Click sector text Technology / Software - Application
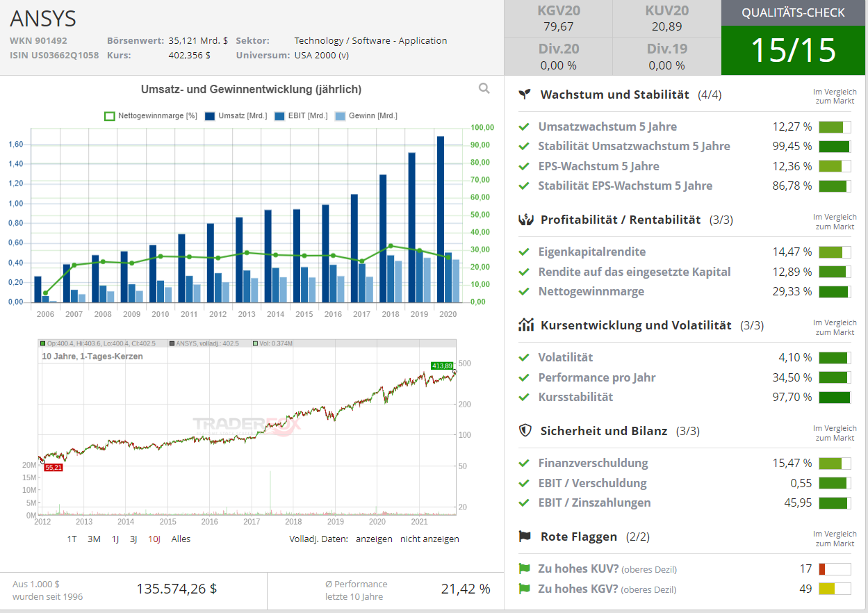 click(370, 40)
